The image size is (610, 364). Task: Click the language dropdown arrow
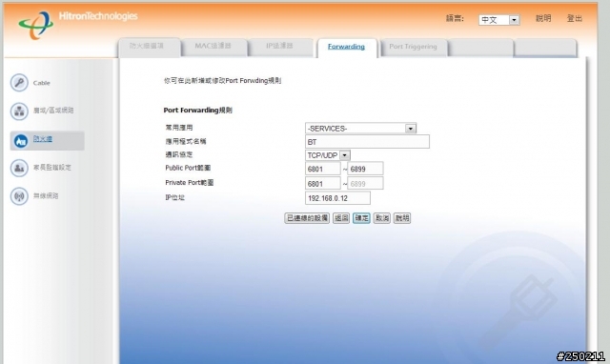coord(515,20)
